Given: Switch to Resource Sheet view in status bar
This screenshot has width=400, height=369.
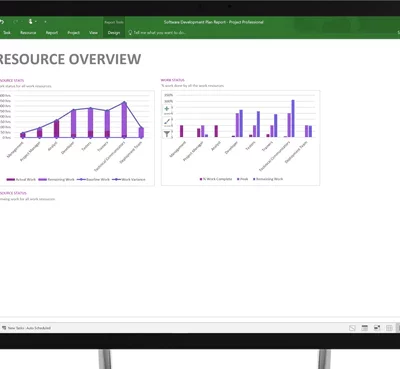Looking at the screenshot, I should point(389,328).
